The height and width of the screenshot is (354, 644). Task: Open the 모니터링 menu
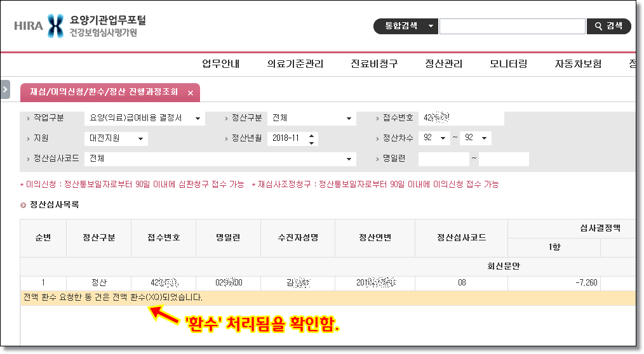(508, 64)
